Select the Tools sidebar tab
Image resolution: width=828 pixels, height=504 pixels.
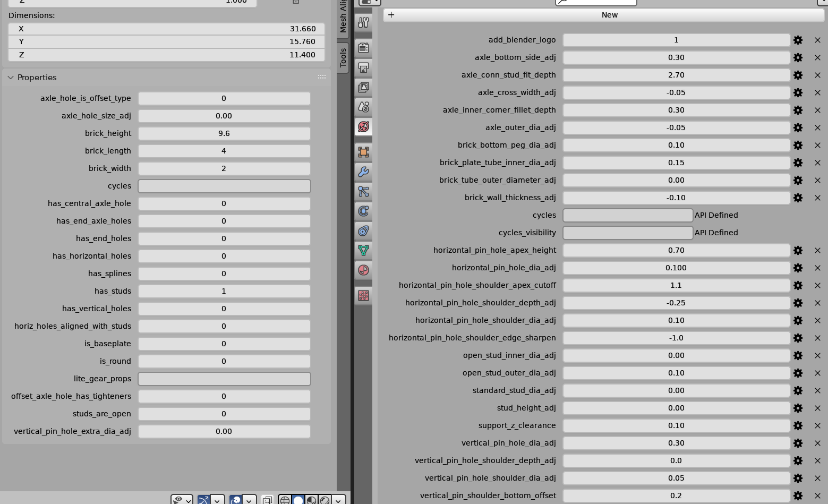click(343, 57)
